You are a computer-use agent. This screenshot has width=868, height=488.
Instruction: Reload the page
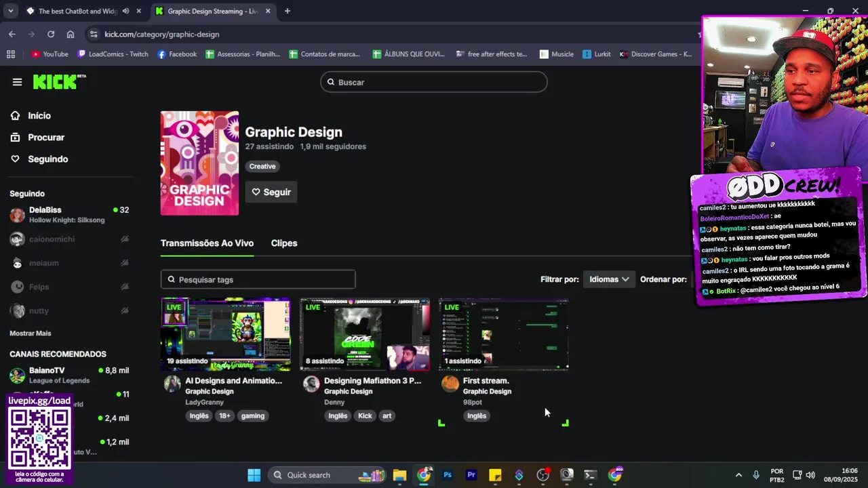pyautogui.click(x=51, y=34)
